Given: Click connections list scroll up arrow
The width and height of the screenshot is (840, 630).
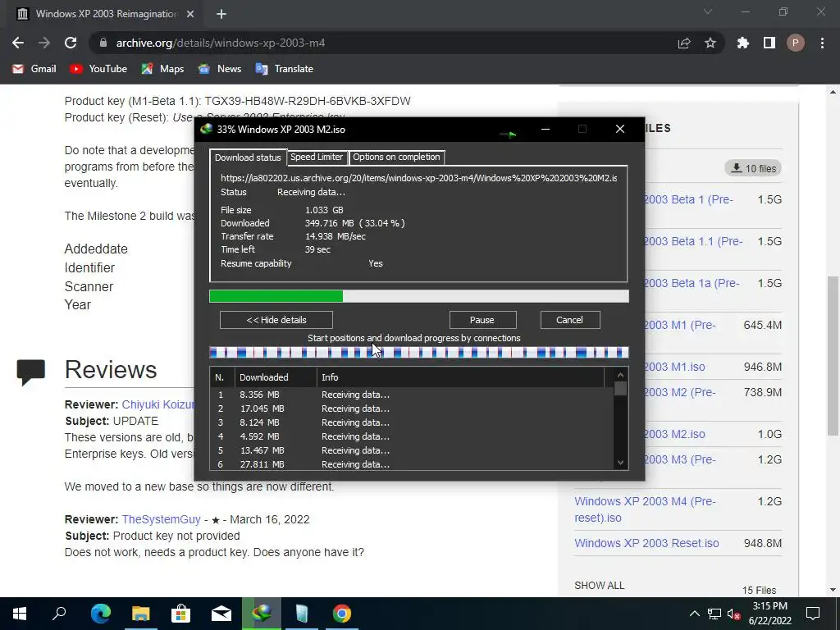Looking at the screenshot, I should 620,375.
